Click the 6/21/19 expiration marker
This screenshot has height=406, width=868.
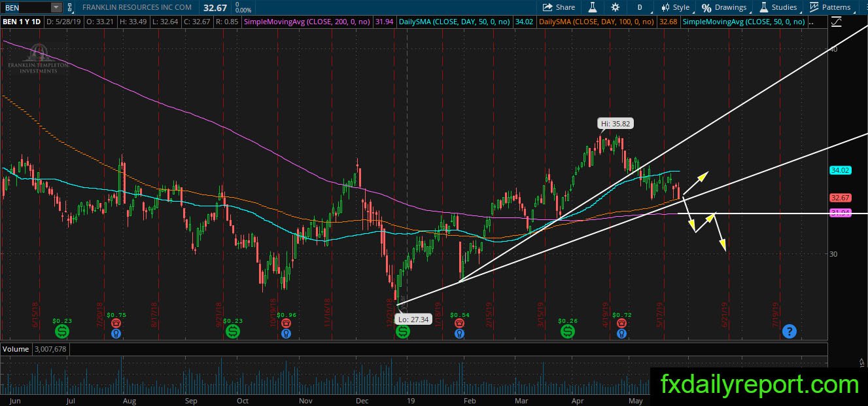[725, 314]
